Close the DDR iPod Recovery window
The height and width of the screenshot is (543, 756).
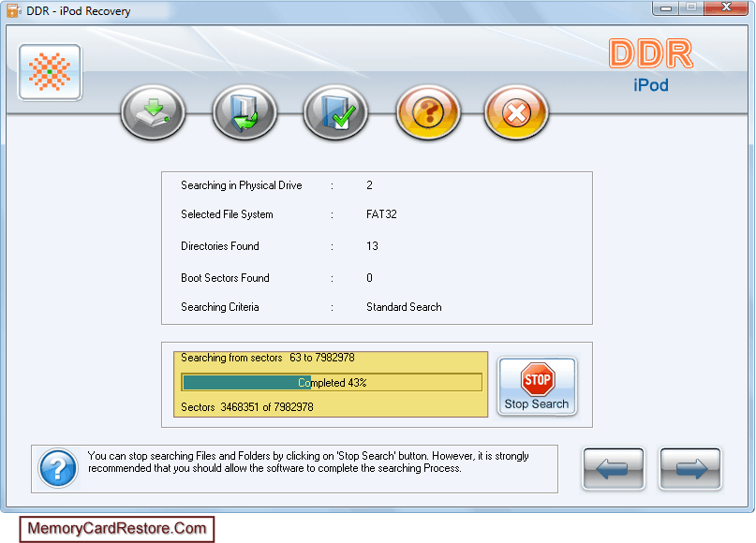(x=726, y=7)
